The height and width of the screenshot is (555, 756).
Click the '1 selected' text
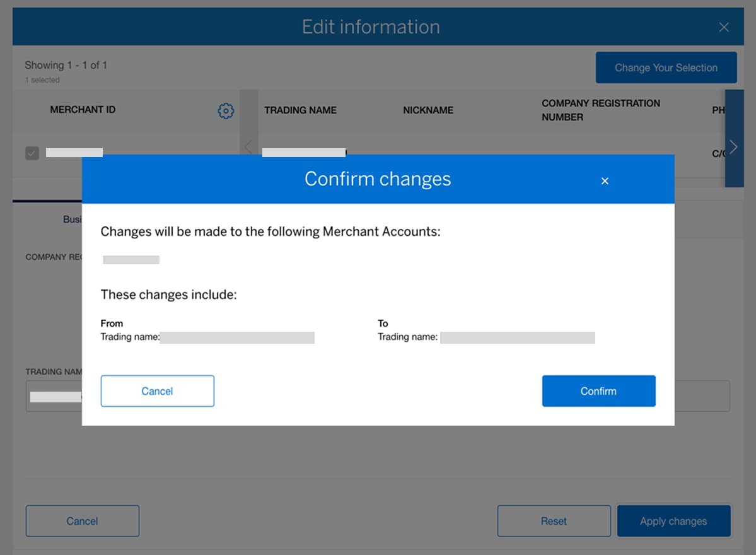42,80
